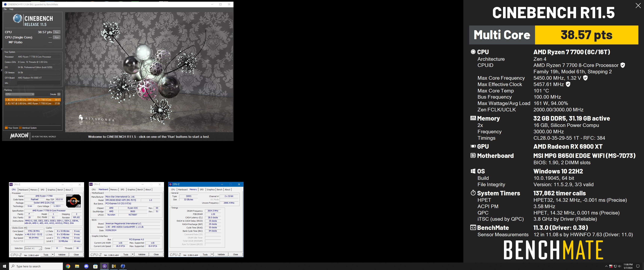Open Discord from the taskbar
644x270 pixels.
point(86,266)
